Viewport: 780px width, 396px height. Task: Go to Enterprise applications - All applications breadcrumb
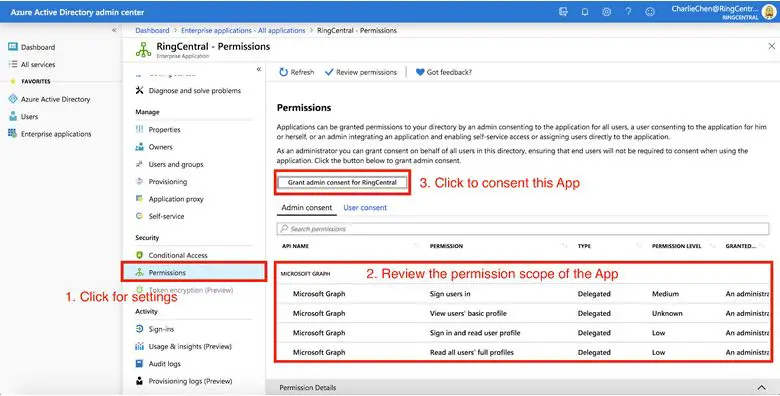(243, 30)
